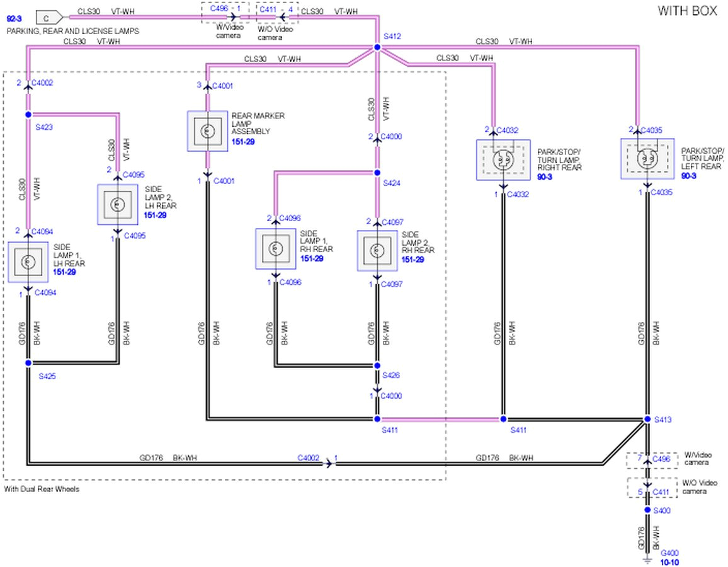Click the Side Lamp 1 RH Rear symbol
The height and width of the screenshot is (567, 728).
pyautogui.click(x=275, y=249)
